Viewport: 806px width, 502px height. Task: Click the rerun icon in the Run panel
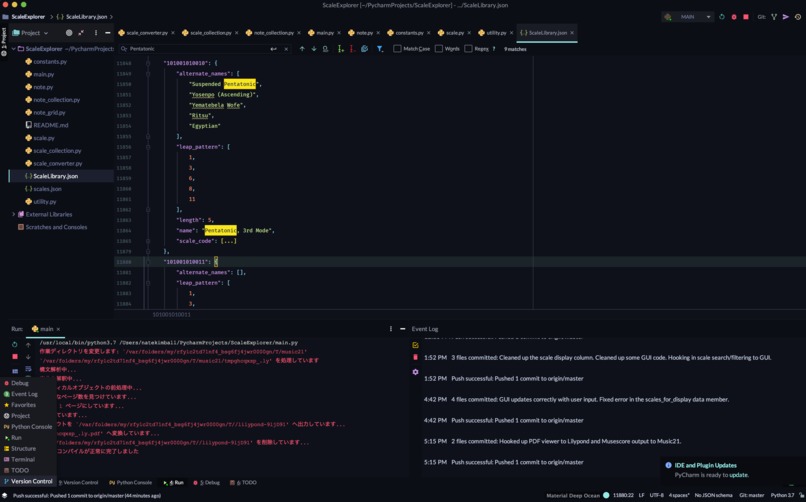(x=14, y=344)
